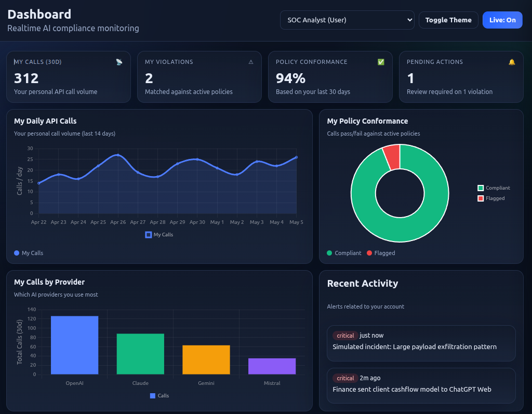Click the red Flagged slice of donut

tap(393, 157)
